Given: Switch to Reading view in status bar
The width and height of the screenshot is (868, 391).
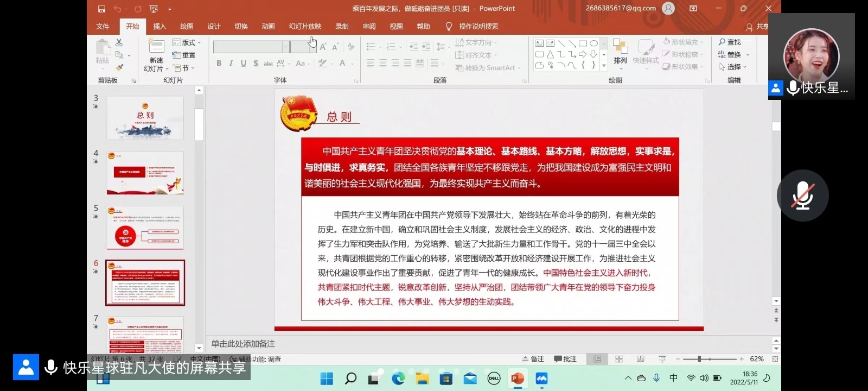Looking at the screenshot, I should [x=641, y=359].
